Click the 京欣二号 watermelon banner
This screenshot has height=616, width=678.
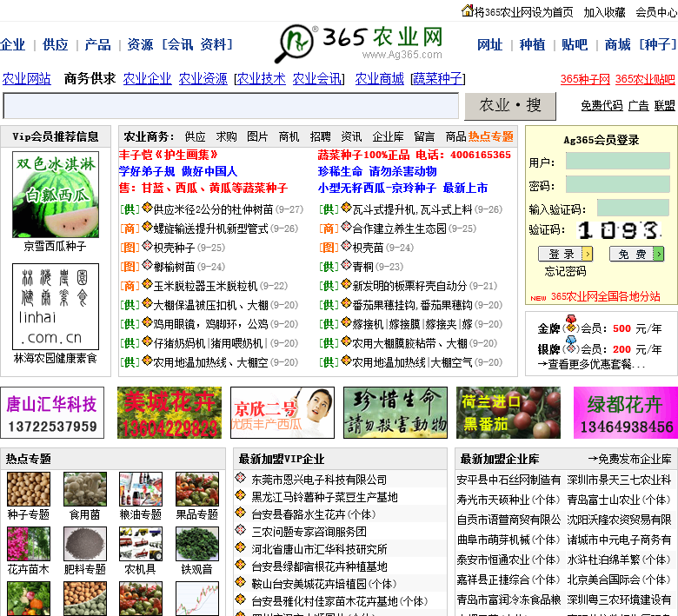[282, 413]
